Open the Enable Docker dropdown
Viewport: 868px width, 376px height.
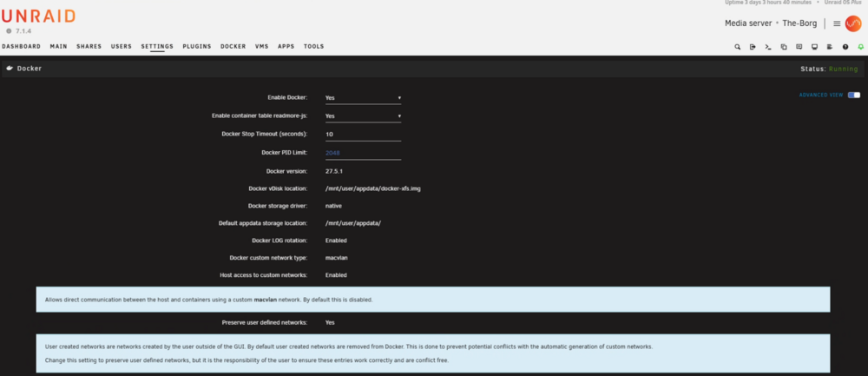tap(363, 97)
